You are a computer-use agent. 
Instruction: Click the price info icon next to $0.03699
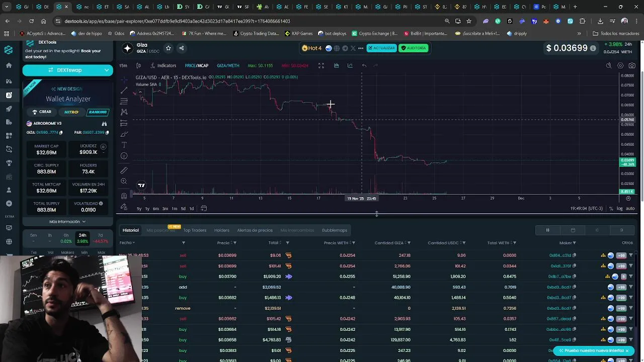click(x=593, y=48)
